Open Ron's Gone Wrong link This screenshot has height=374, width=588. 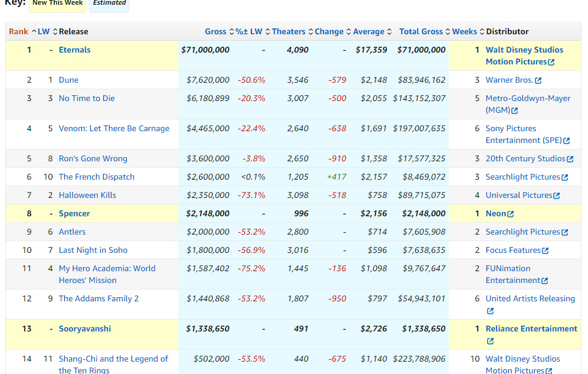point(93,159)
